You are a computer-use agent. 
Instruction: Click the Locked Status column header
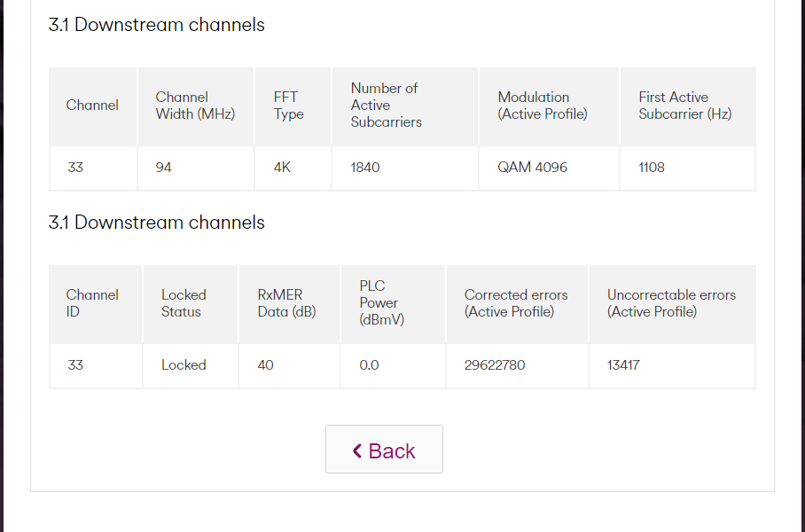point(184,303)
